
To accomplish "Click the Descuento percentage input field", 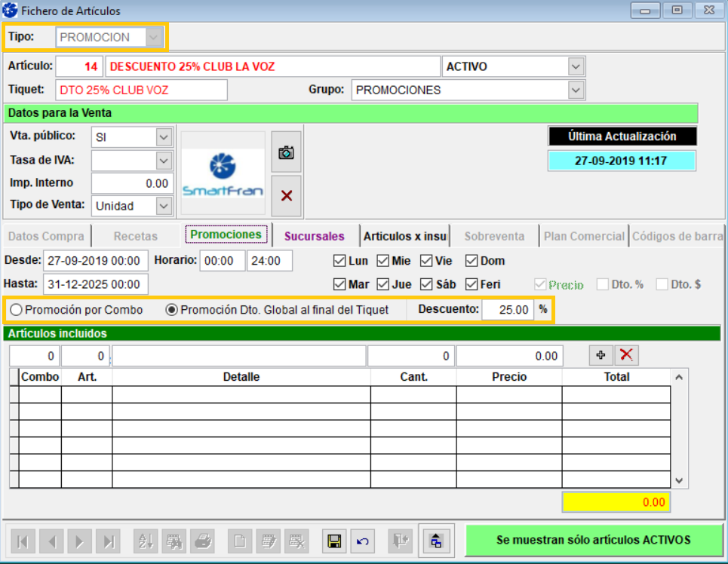I will click(x=508, y=309).
